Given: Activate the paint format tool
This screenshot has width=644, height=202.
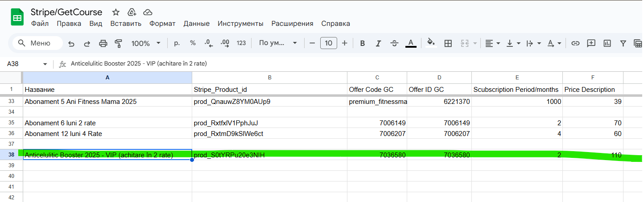Looking at the screenshot, I should (119, 43).
